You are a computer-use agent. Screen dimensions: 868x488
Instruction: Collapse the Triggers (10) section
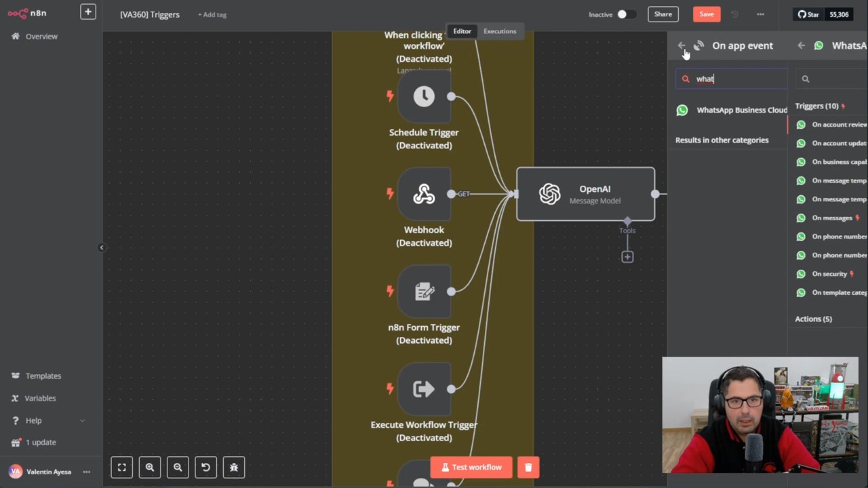[820, 106]
